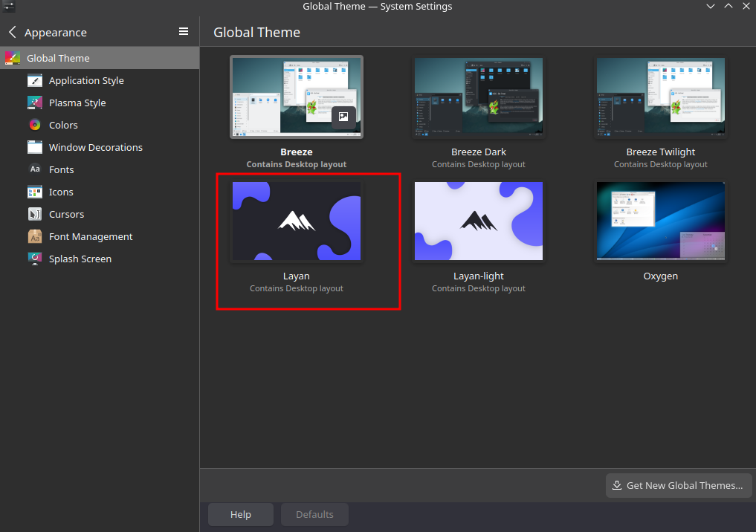Open Splash Screen settings
Image resolution: width=756 pixels, height=532 pixels.
pos(100,259)
